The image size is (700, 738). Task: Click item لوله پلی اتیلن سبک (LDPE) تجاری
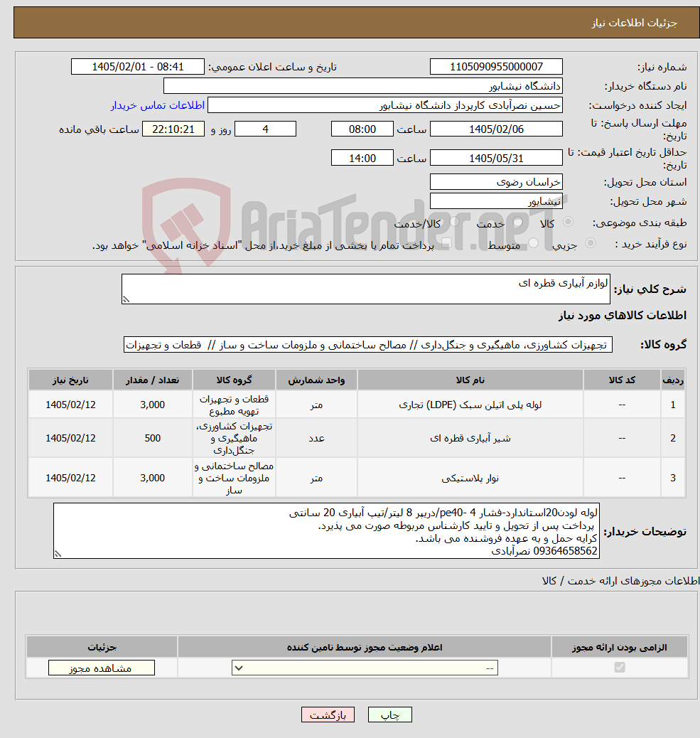tap(470, 405)
